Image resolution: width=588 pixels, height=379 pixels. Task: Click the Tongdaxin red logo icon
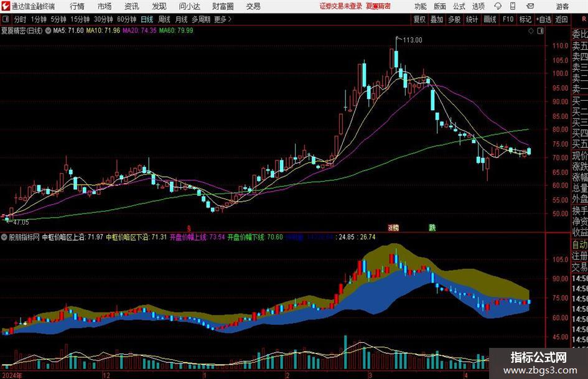click(x=5, y=6)
